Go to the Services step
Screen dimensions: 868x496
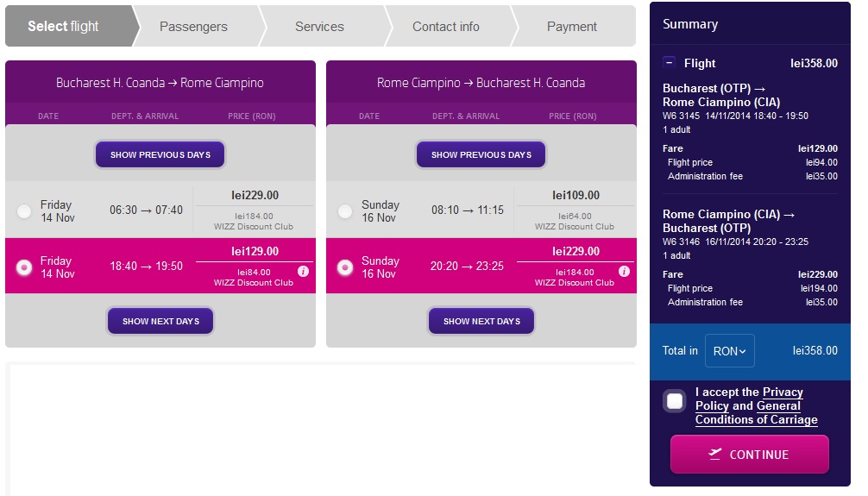319,27
